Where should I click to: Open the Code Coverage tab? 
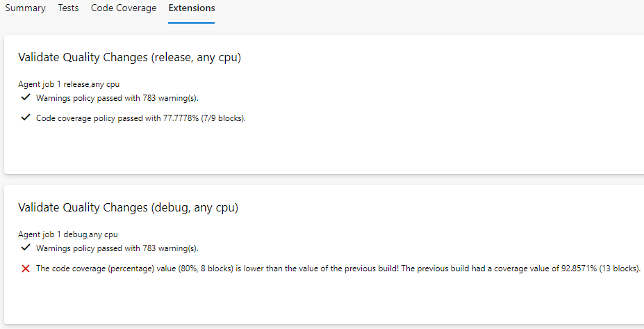tap(124, 8)
